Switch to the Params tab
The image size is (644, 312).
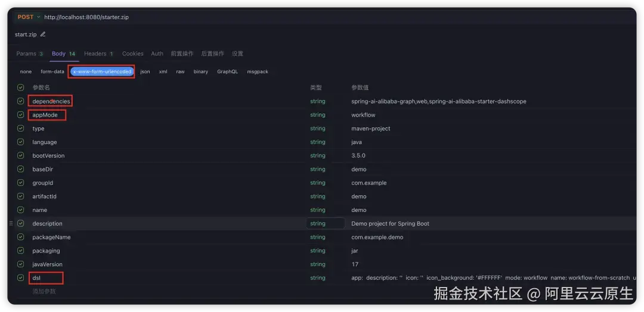click(x=30, y=54)
